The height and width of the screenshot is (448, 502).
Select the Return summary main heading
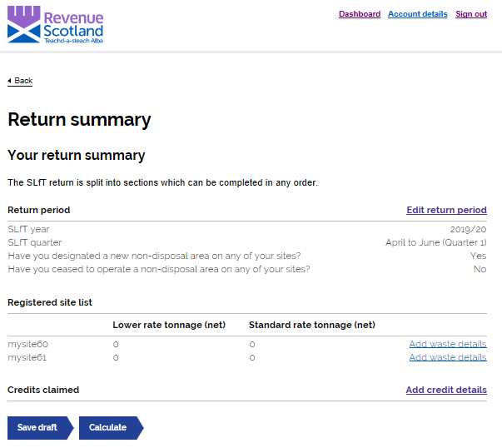coord(79,120)
